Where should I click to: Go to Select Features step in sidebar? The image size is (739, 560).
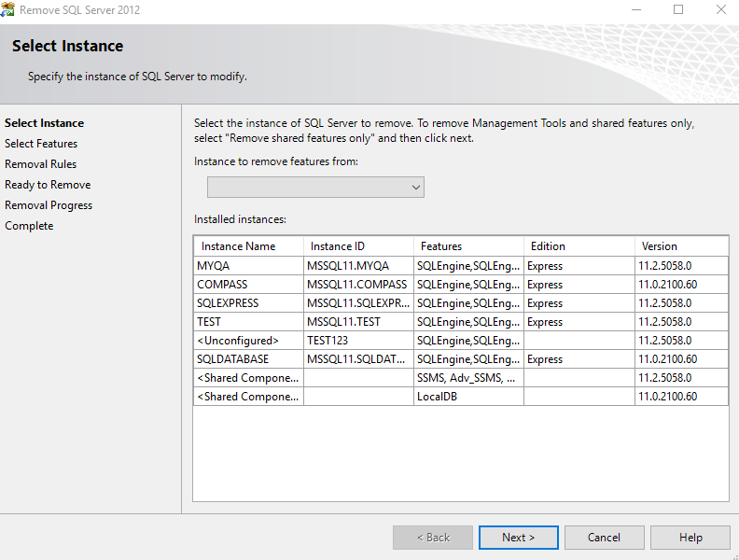[41, 144]
